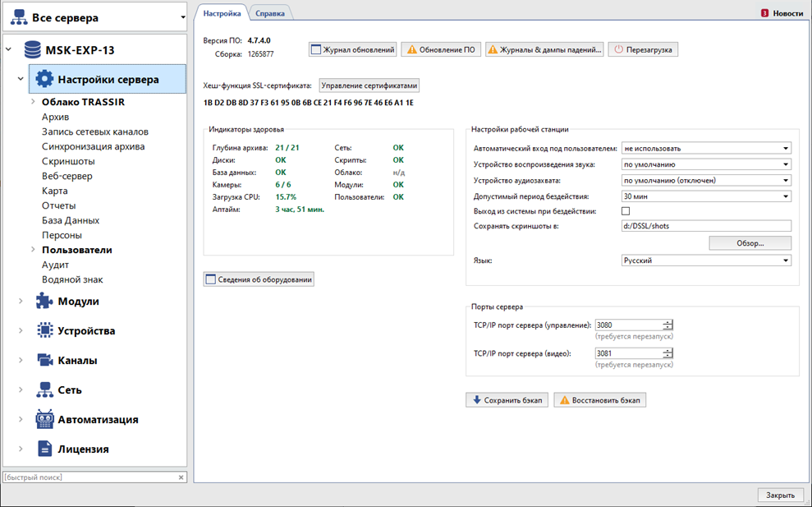Expand the Пользователи tree node

[x=34, y=250]
